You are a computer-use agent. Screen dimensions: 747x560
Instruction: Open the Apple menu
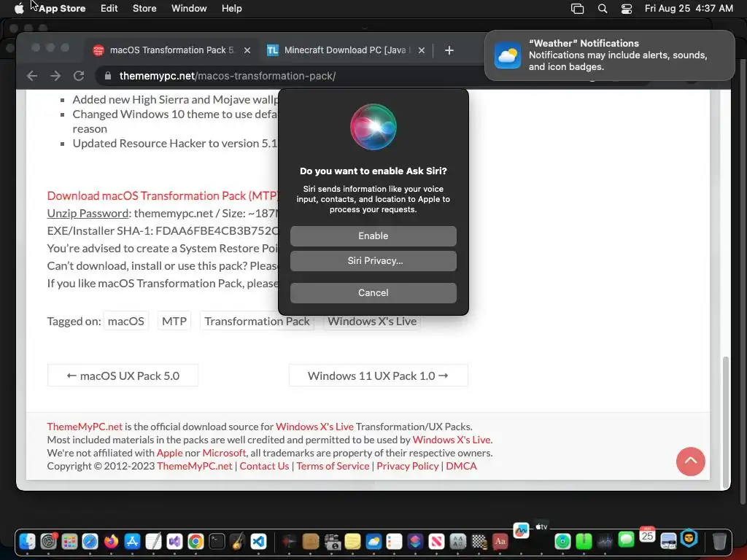coord(19,8)
